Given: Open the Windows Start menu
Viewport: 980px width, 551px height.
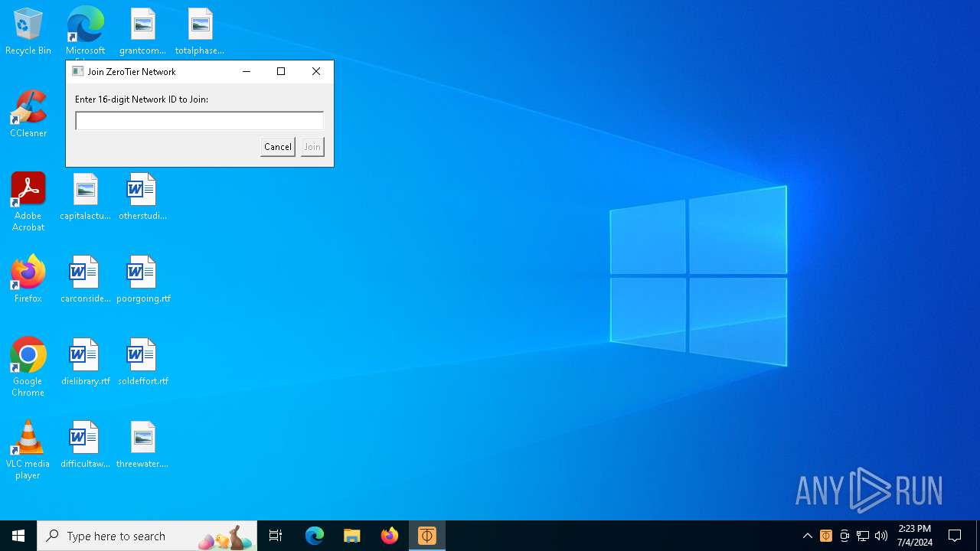Looking at the screenshot, I should coord(18,536).
